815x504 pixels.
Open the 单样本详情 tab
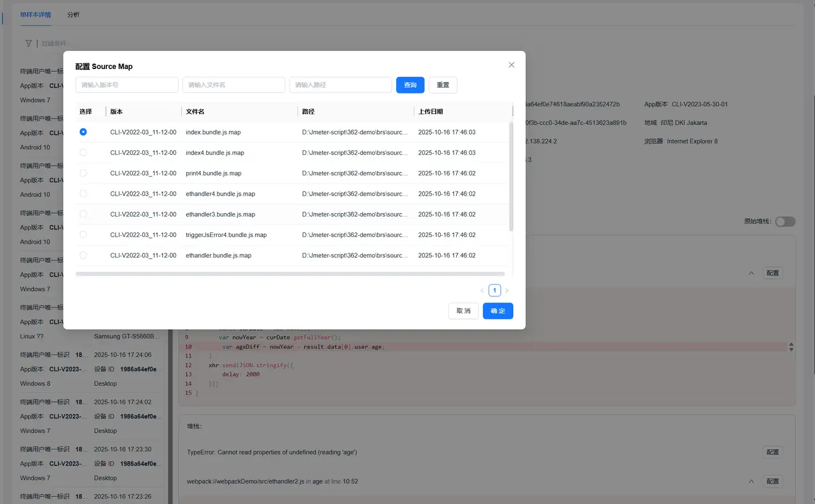pyautogui.click(x=36, y=15)
